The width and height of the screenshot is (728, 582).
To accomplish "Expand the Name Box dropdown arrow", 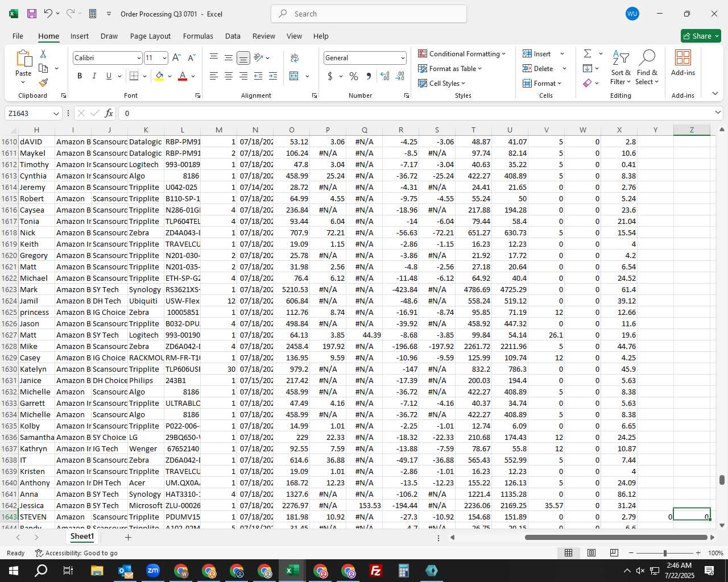I will pyautogui.click(x=56, y=114).
